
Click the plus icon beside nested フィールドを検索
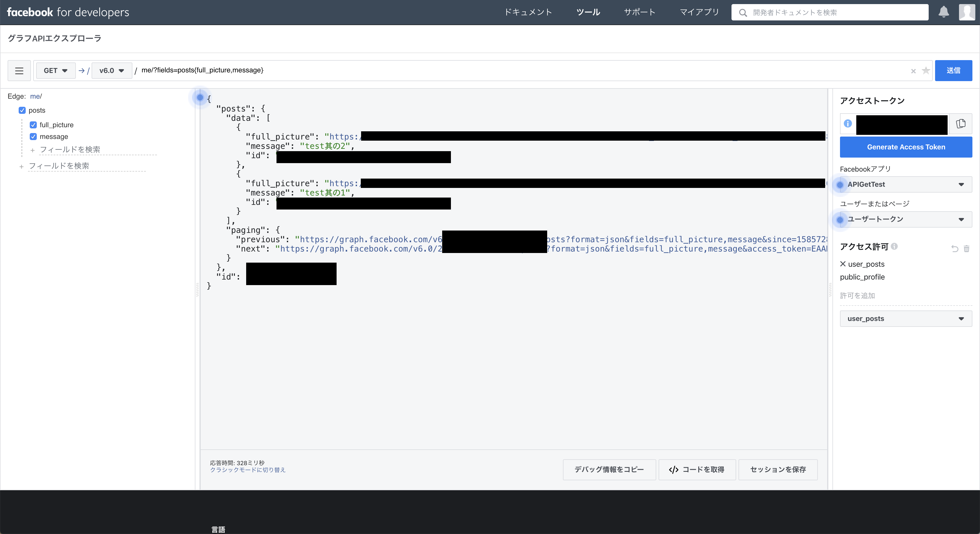32,150
